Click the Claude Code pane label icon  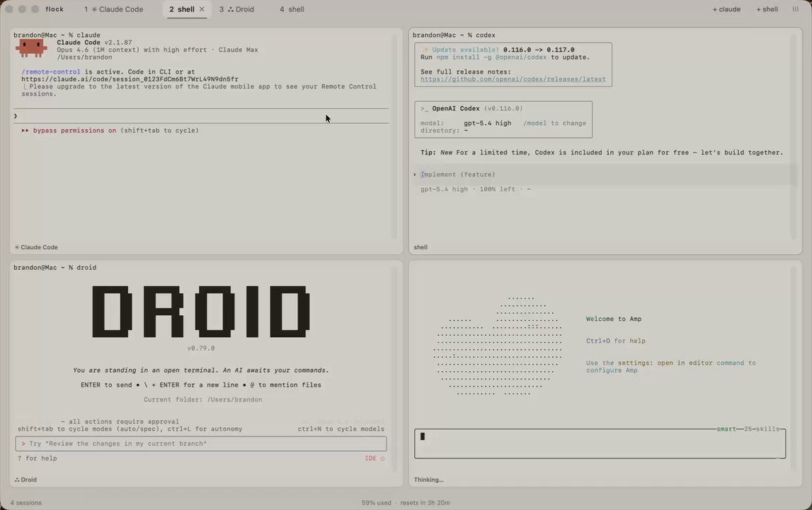coord(17,247)
